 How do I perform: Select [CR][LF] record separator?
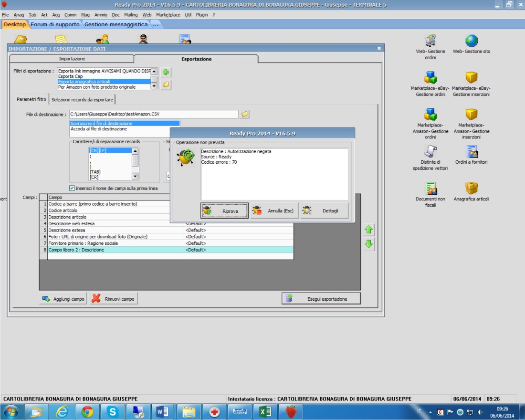click(x=110, y=150)
